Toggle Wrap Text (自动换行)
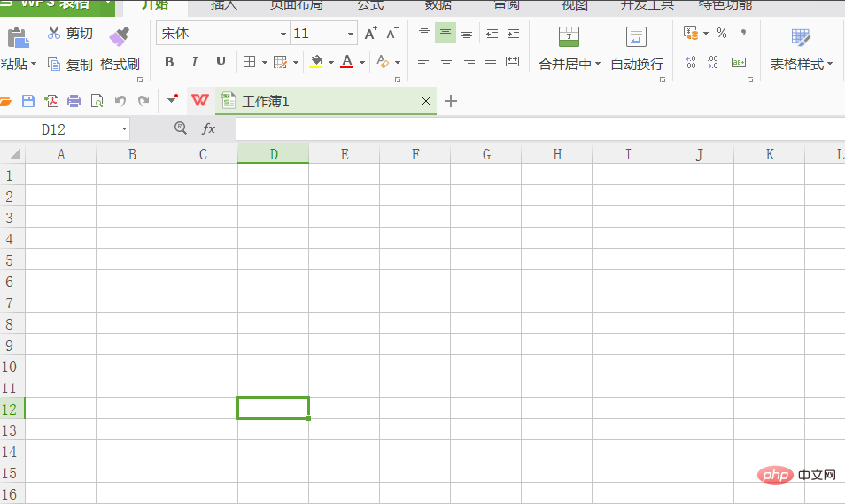Screen dimensions: 845x504 636,49
